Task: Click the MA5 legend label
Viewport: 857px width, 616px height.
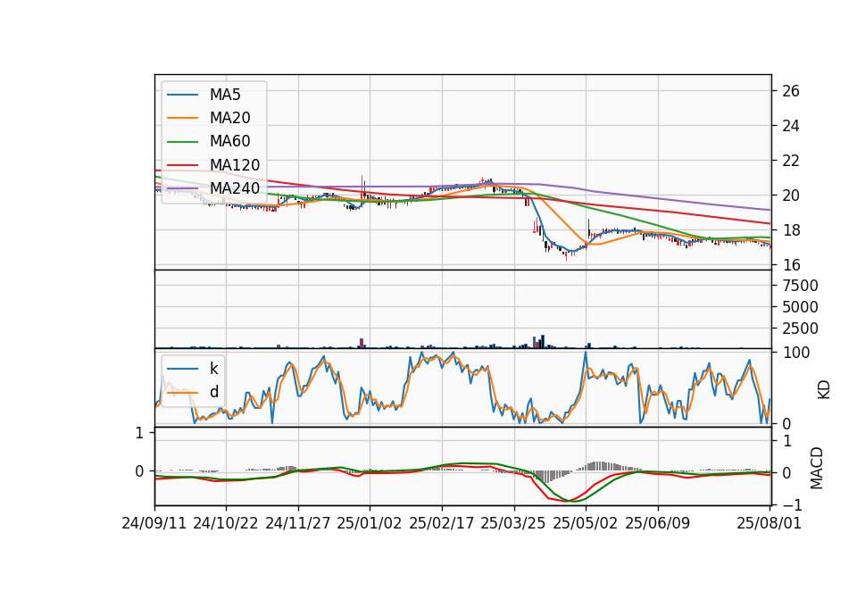Action: click(x=225, y=95)
